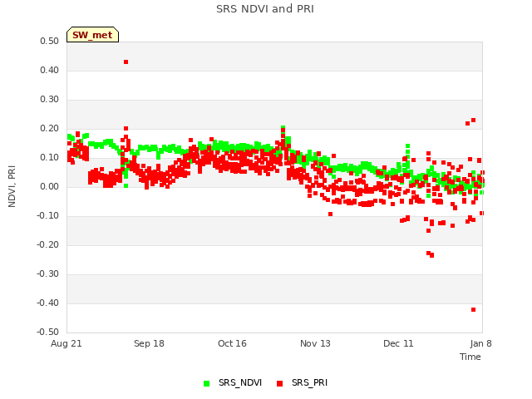Click the 0.30 y-axis tick label
532x399 pixels.
click(x=49, y=100)
